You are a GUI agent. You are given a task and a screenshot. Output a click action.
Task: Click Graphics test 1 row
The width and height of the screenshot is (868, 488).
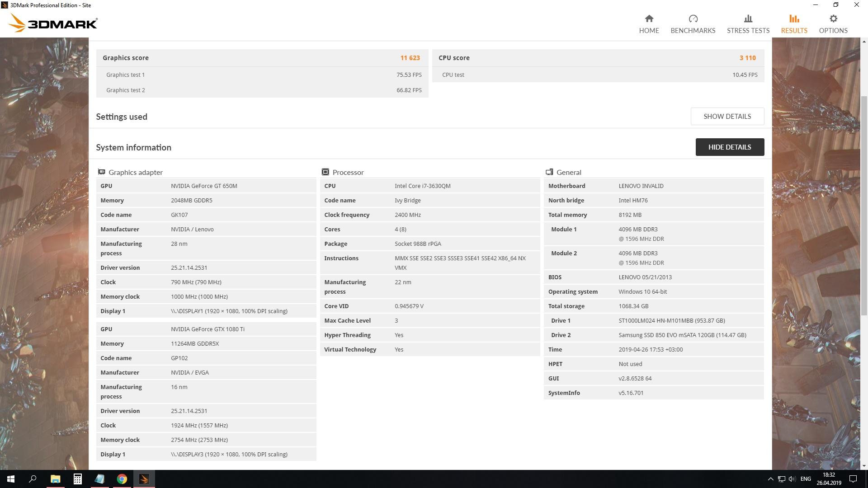point(262,75)
